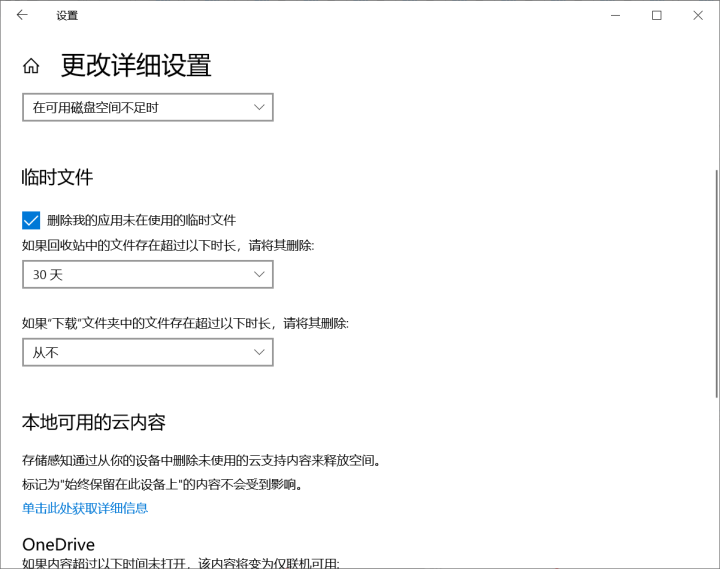
Task: Open the 在可用磁盘空间不足时 dropdown
Action: [x=147, y=107]
